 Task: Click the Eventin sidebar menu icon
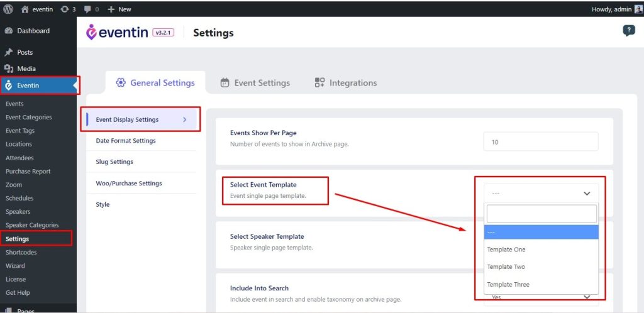[9, 85]
